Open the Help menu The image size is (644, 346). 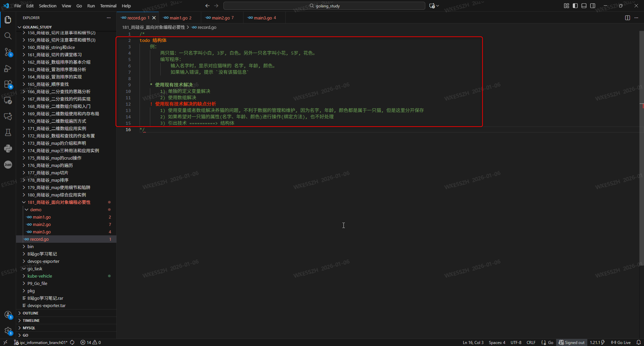coord(126,6)
